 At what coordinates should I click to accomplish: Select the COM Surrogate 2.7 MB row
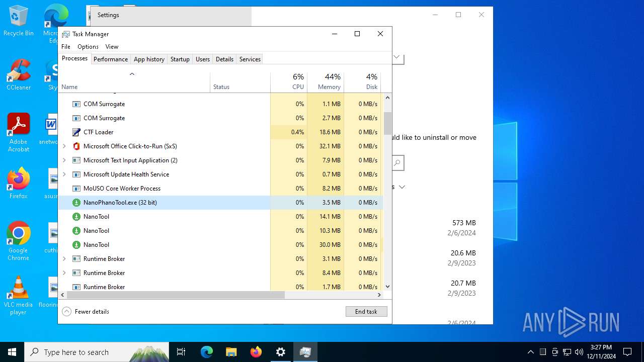click(x=221, y=118)
